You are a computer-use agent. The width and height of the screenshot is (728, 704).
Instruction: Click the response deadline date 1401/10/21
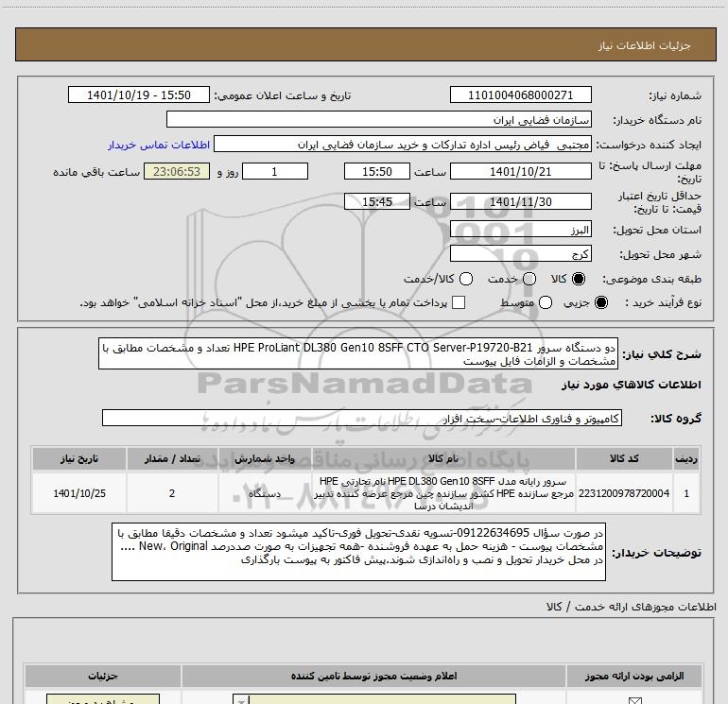pos(520,171)
